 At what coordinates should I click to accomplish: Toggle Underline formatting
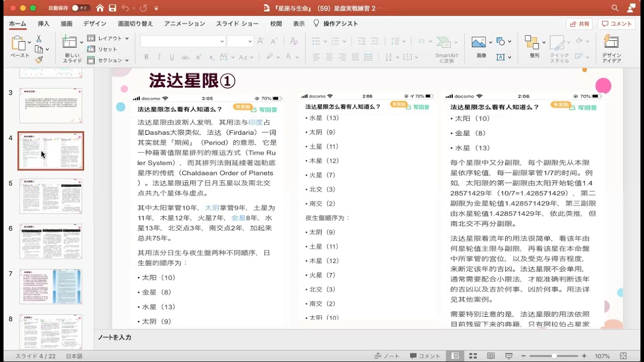pos(172,57)
